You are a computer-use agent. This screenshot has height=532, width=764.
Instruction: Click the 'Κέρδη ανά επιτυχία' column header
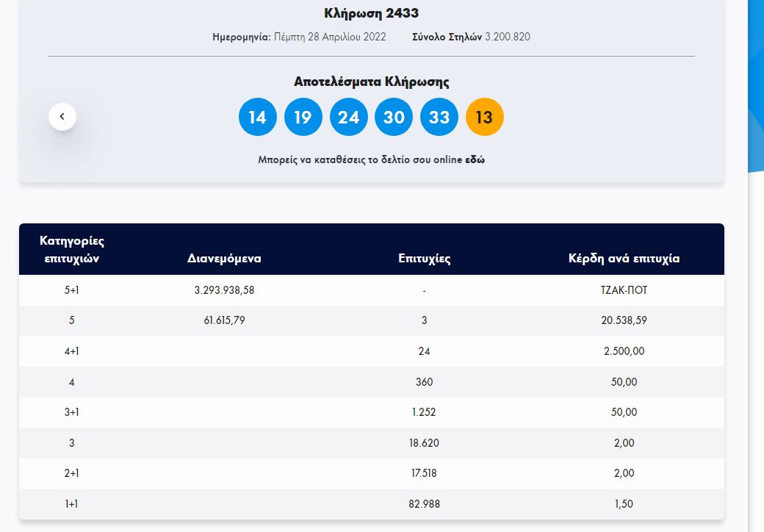point(624,259)
